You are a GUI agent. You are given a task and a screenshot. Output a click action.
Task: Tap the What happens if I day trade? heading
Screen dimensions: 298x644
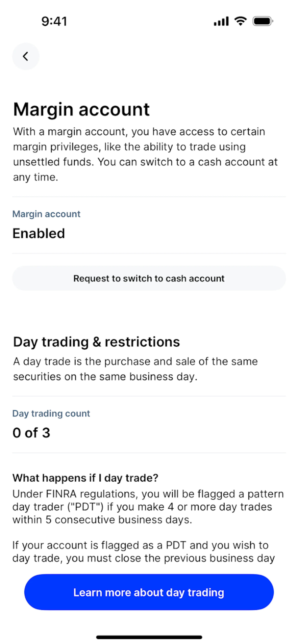[x=85, y=478]
